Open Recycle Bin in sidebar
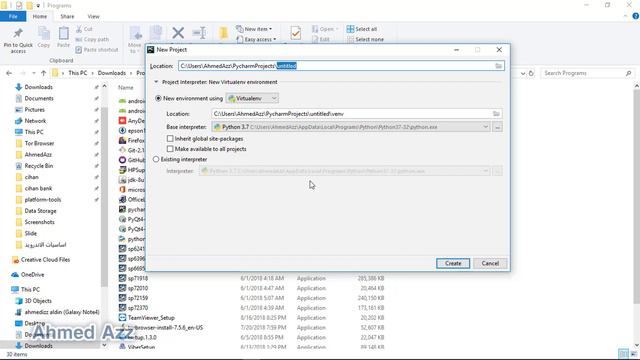 pyautogui.click(x=39, y=166)
